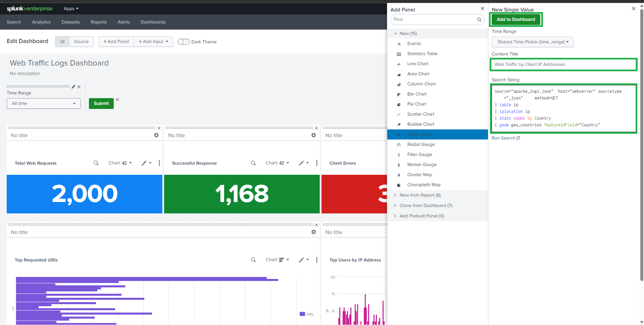Choose Choropleth Map from panel list
The width and height of the screenshot is (644, 325).
point(424,185)
